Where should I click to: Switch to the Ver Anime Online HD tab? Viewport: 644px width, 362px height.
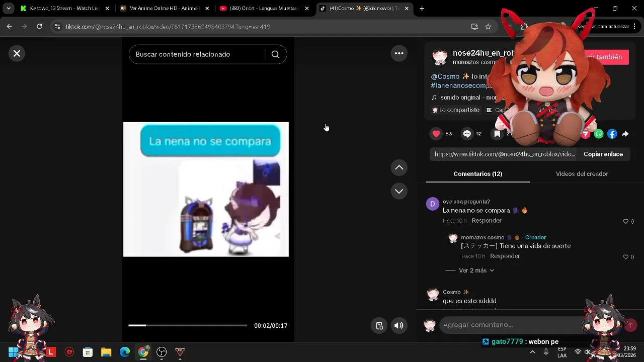pyautogui.click(x=164, y=9)
